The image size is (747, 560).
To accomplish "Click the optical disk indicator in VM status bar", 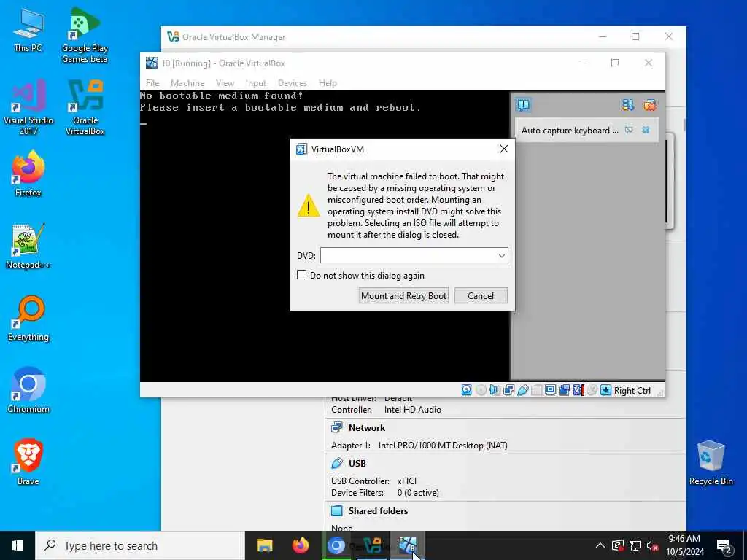I will click(481, 391).
